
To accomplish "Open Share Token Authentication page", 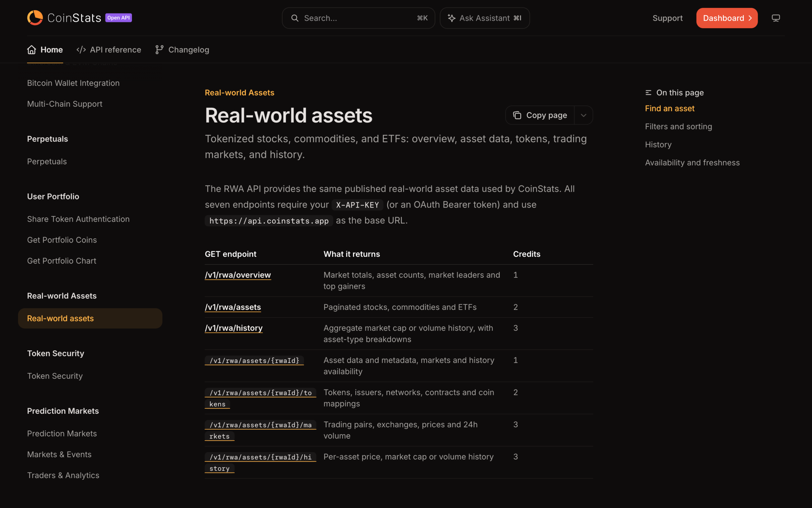I will (x=78, y=219).
